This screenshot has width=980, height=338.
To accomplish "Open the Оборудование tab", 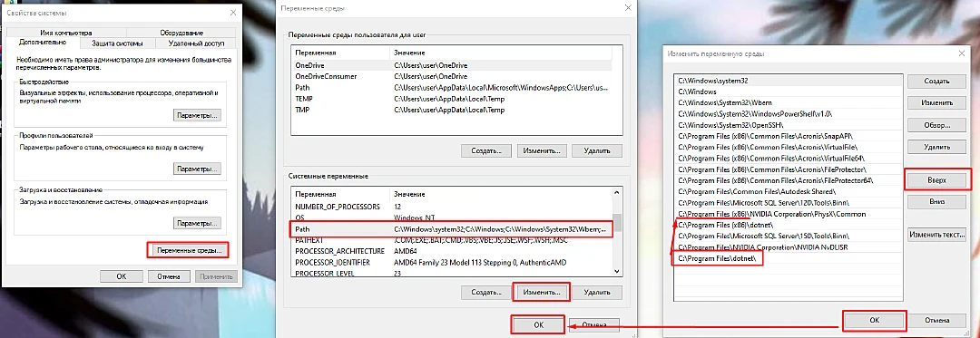I will 181,33.
